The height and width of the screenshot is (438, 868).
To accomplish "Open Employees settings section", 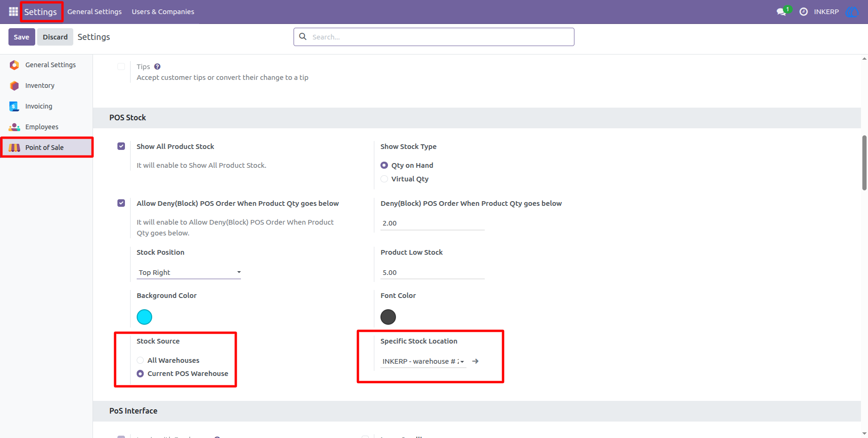I will [x=46, y=127].
